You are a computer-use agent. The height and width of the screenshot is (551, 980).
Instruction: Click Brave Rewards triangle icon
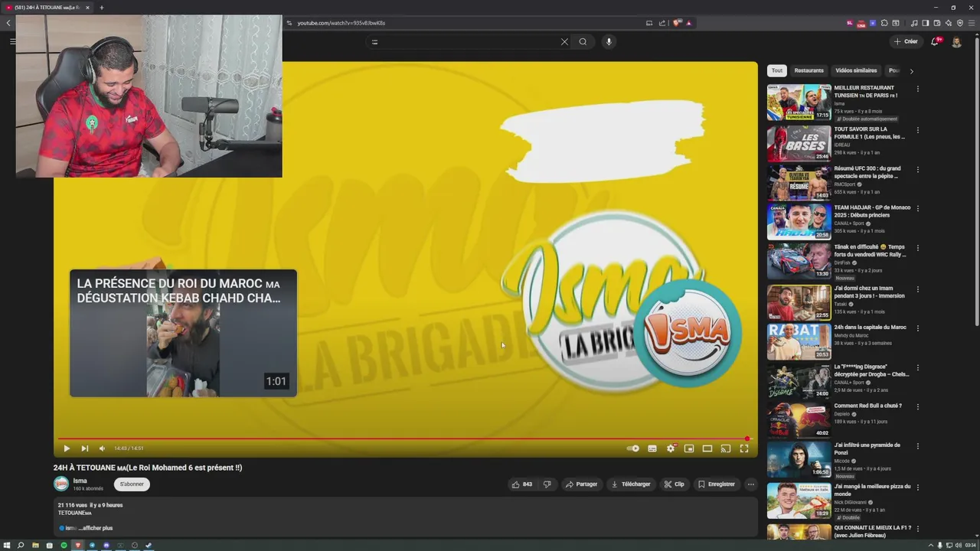point(688,23)
